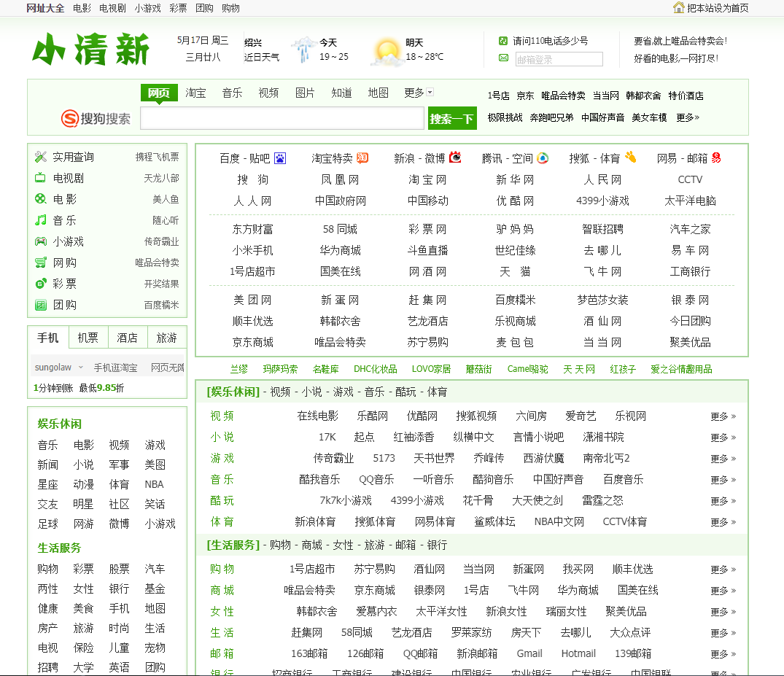The width and height of the screenshot is (784, 676).
Task: Click the Sohu icon beside 搜狐-体育
Action: [x=630, y=158]
